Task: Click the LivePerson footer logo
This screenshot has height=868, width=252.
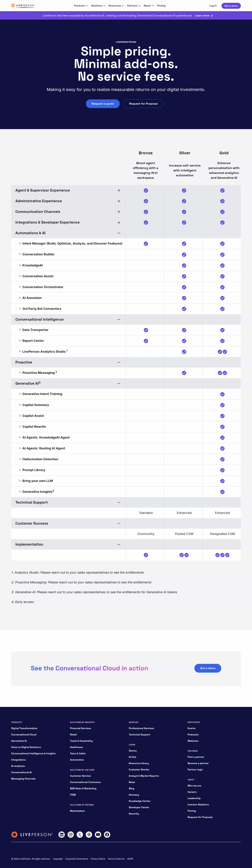Action: pyautogui.click(x=32, y=834)
